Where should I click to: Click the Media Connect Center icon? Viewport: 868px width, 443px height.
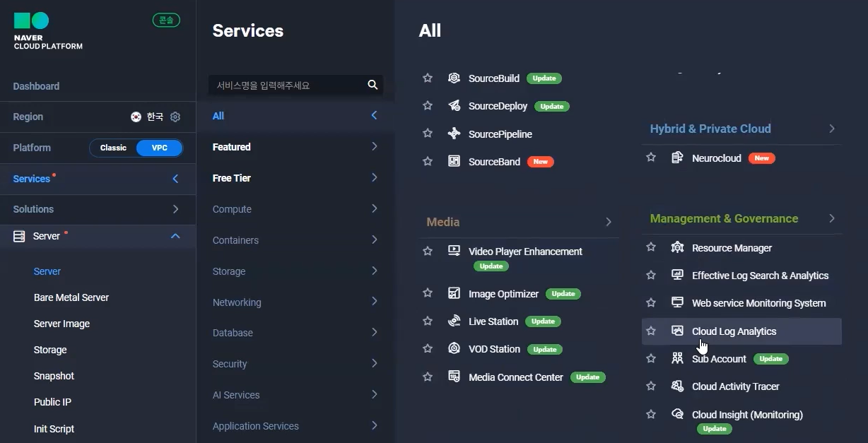pos(454,377)
